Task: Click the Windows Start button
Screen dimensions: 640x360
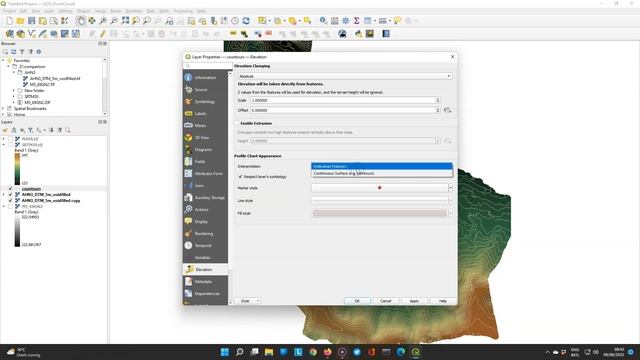Action: click(225, 352)
